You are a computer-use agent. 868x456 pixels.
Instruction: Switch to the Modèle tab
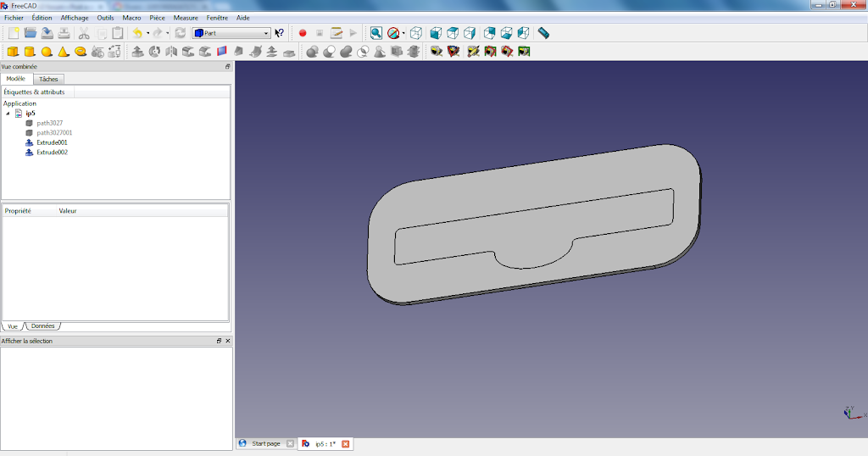(x=16, y=79)
